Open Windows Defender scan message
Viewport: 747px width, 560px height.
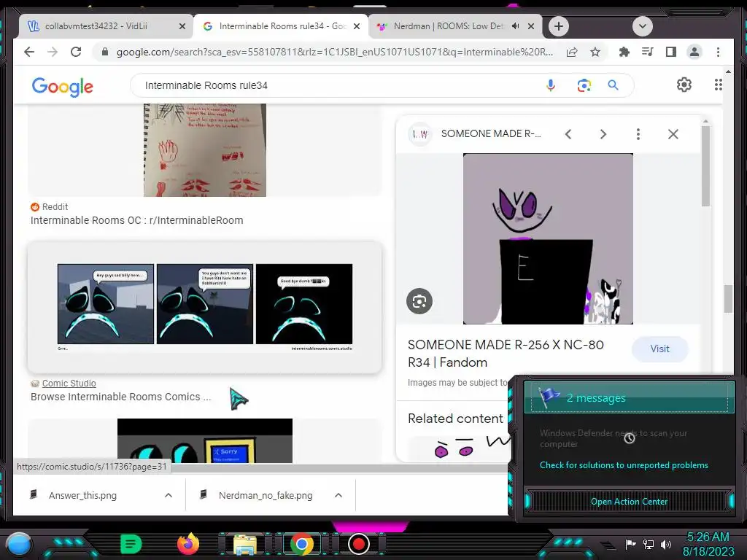[613, 438]
